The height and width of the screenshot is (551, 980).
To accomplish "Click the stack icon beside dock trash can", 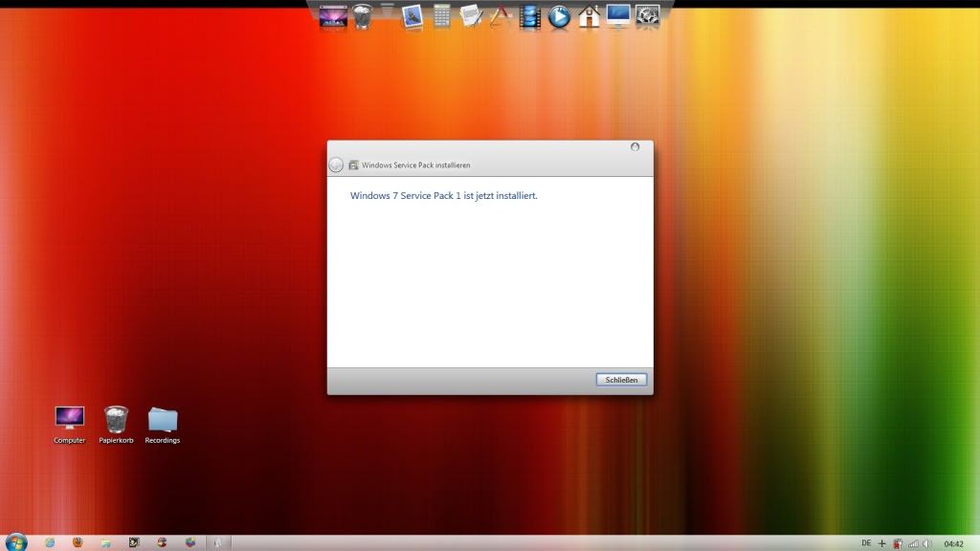I will (388, 11).
